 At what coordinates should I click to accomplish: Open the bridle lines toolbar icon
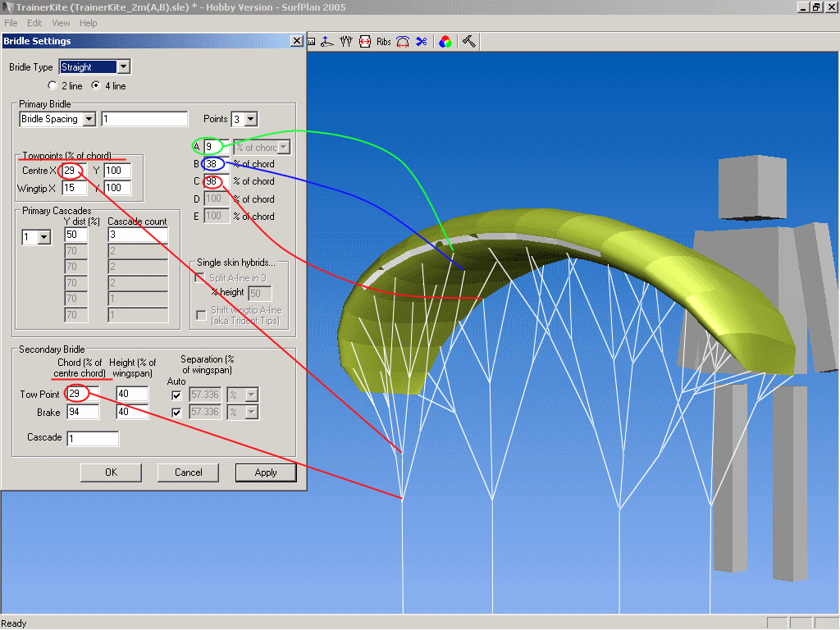click(x=345, y=41)
